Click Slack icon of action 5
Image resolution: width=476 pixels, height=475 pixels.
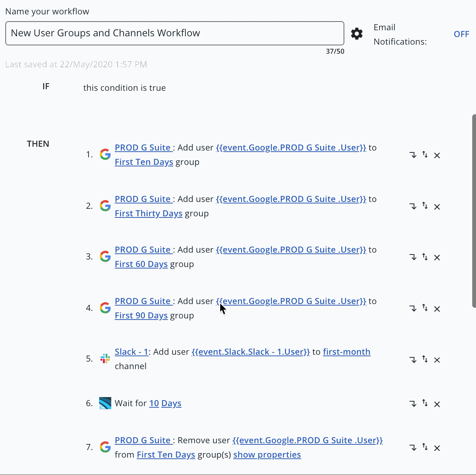(x=105, y=359)
